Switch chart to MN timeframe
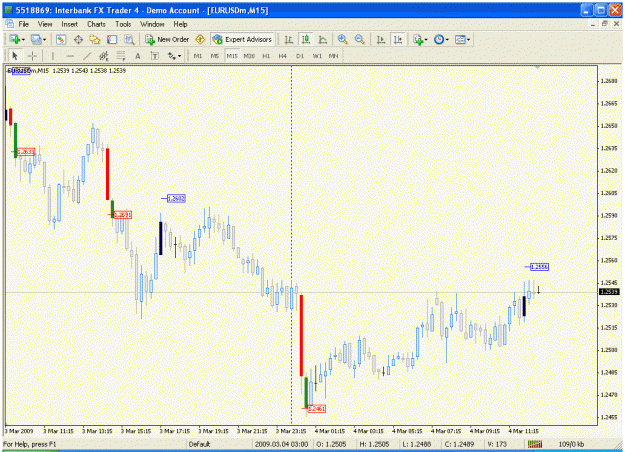Image resolution: width=625 pixels, height=452 pixels. pos(334,56)
